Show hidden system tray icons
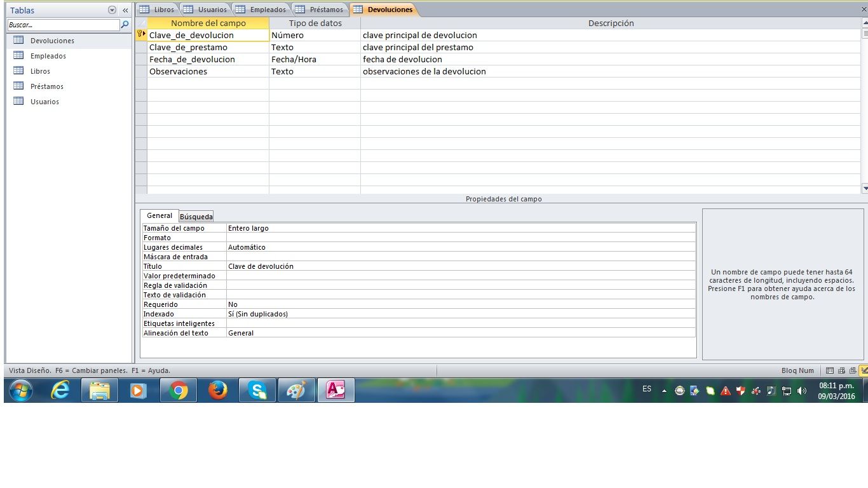This screenshot has width=868, height=488. pos(664,391)
